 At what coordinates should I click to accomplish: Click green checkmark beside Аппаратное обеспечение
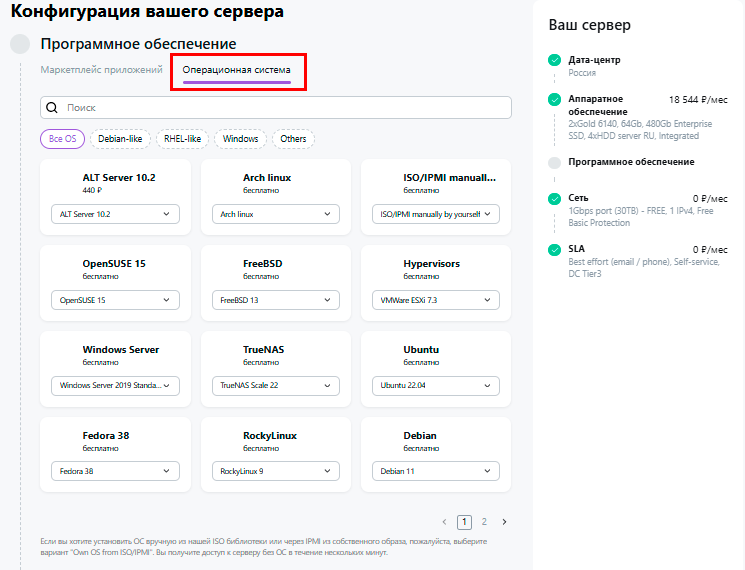coord(554,99)
